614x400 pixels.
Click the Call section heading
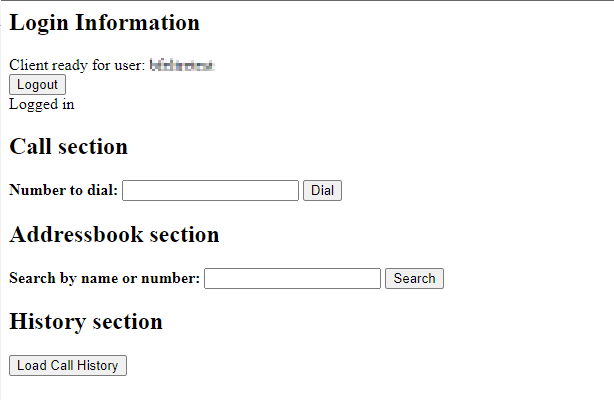(x=68, y=147)
